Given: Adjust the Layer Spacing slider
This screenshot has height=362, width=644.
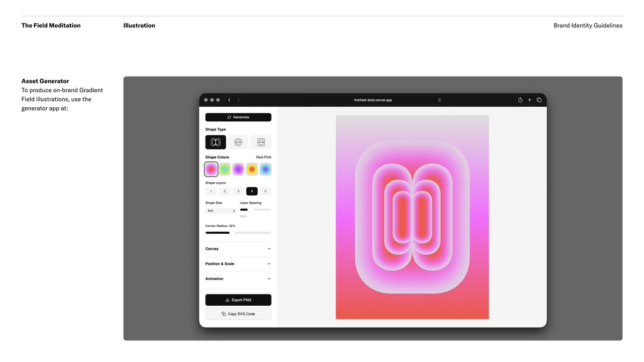Looking at the screenshot, I should coord(255,210).
